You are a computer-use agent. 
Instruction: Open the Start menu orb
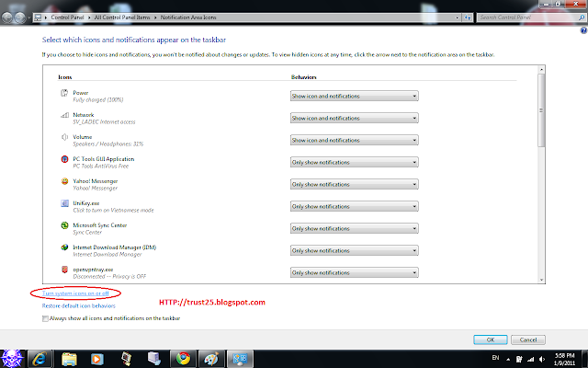12,359
